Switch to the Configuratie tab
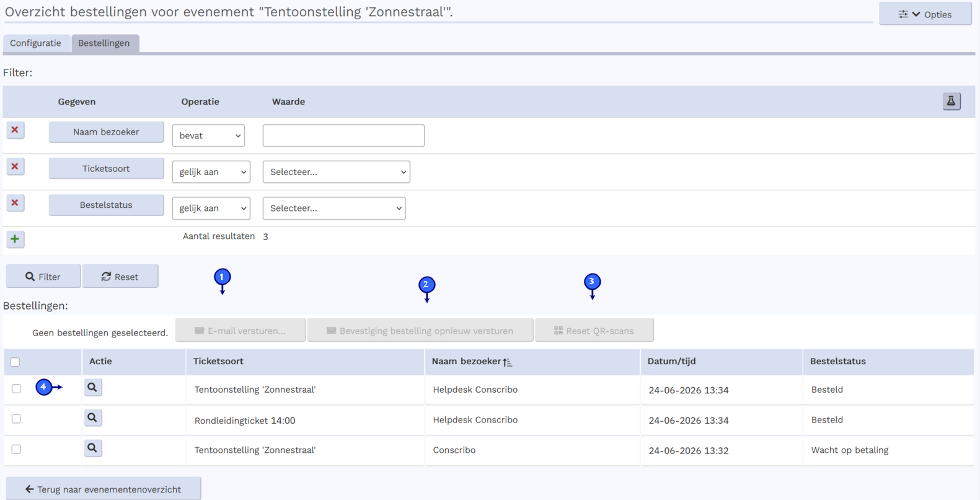 click(x=35, y=43)
